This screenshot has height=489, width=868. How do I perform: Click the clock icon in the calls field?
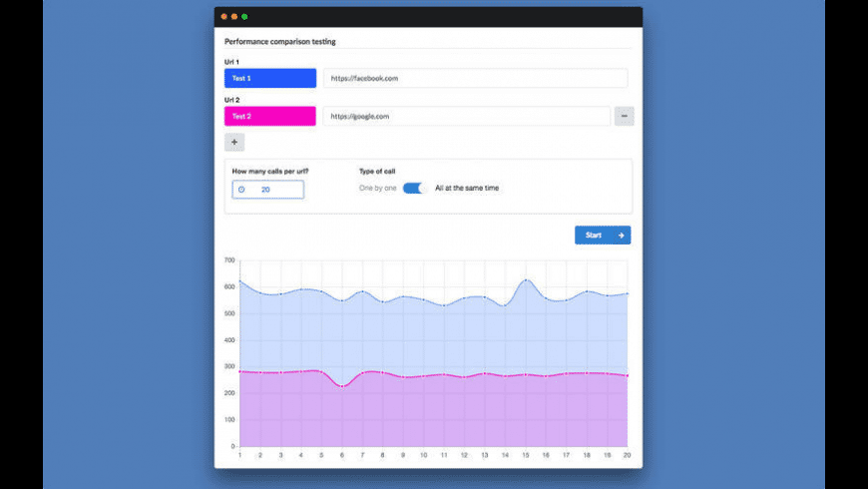tap(241, 190)
